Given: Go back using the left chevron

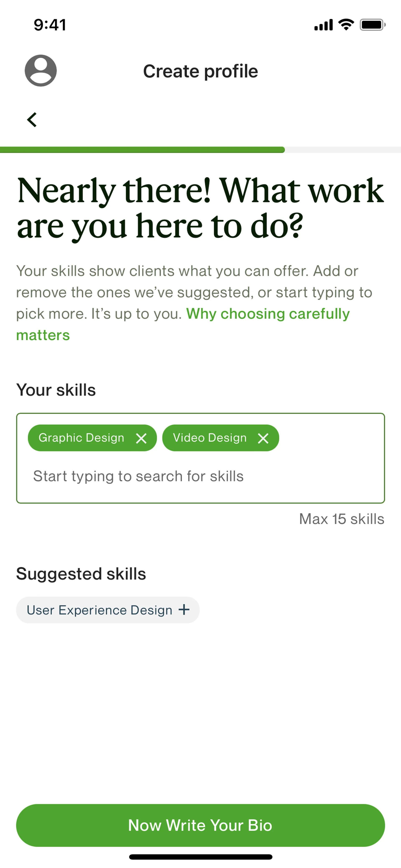Looking at the screenshot, I should click(32, 120).
